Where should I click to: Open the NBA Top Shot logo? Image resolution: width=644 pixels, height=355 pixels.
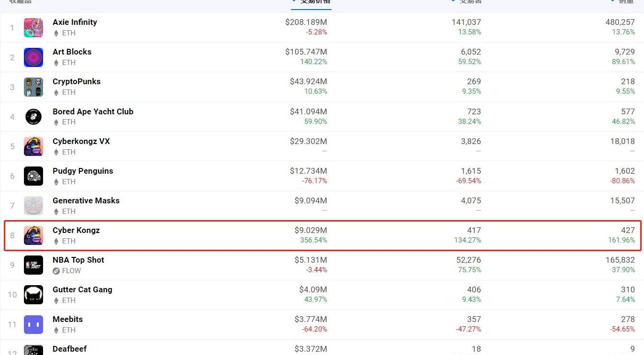tap(33, 265)
